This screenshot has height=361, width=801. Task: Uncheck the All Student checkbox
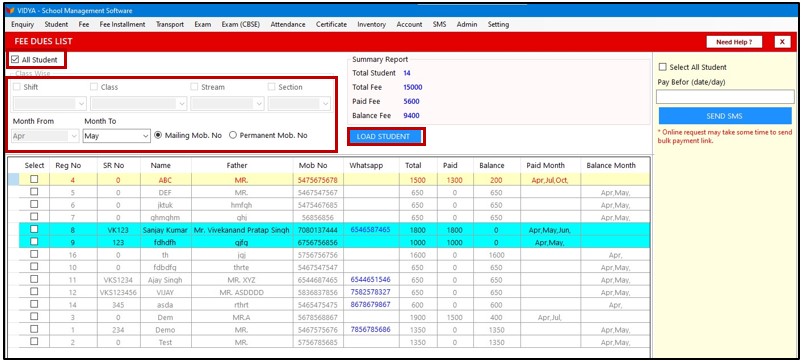(x=15, y=60)
